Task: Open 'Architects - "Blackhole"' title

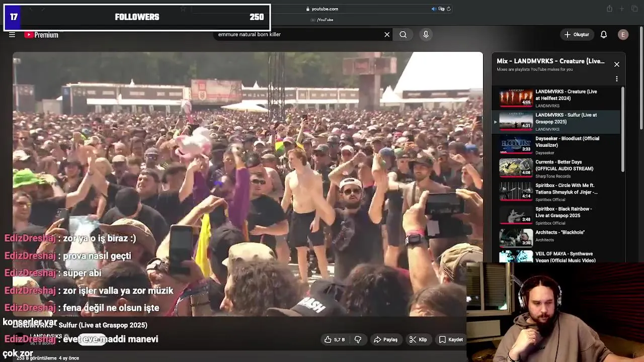Action: (x=560, y=232)
